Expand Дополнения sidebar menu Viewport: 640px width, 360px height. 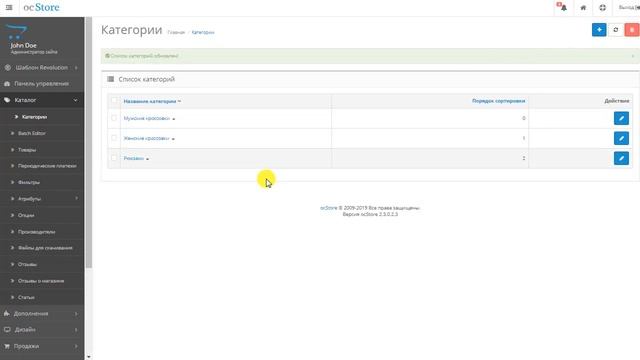(x=42, y=313)
